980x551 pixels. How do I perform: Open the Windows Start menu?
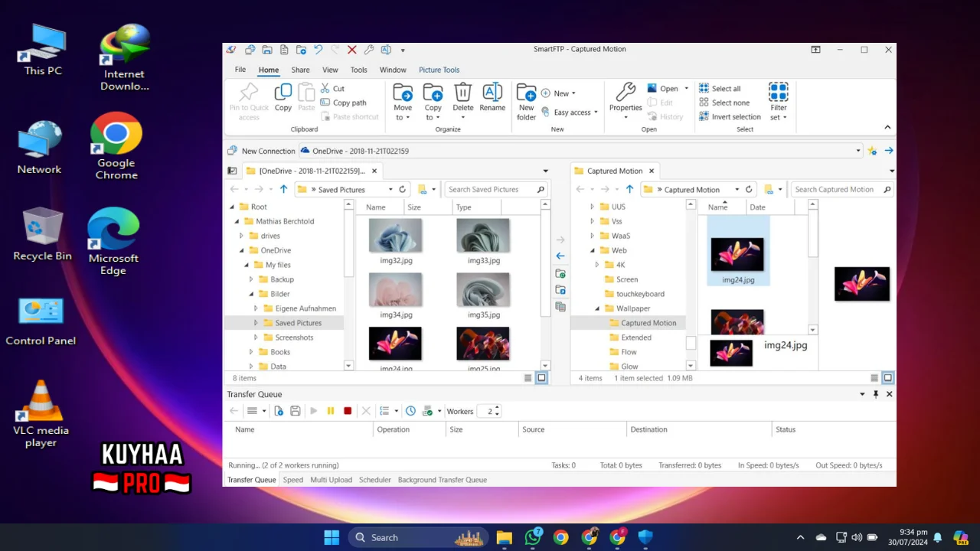click(x=332, y=537)
